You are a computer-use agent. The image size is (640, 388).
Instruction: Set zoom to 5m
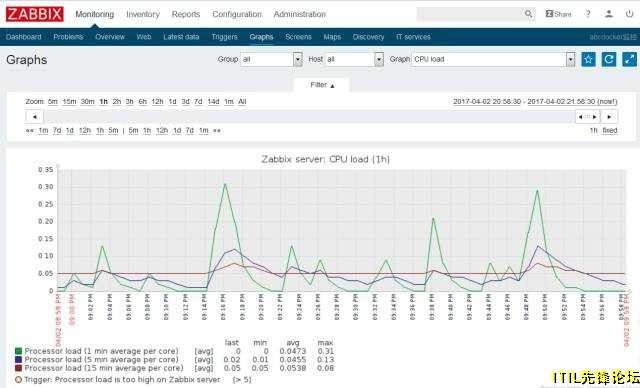[x=53, y=102]
